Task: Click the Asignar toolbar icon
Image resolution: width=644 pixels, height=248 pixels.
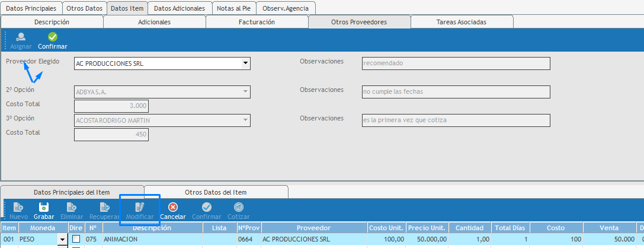Action: [x=21, y=37]
